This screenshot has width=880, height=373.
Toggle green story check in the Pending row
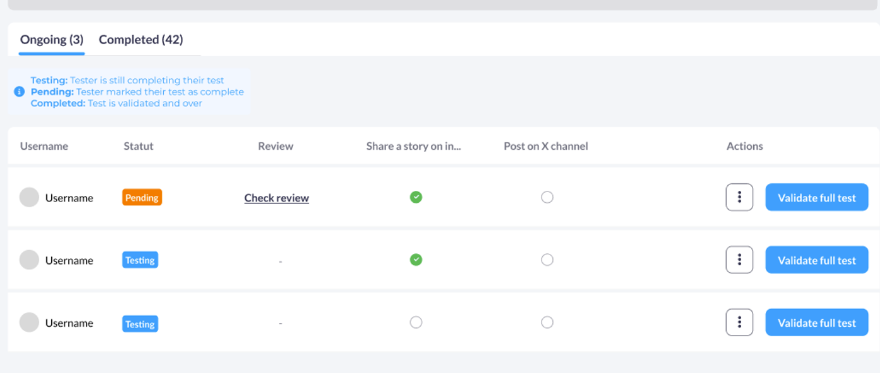(x=416, y=197)
